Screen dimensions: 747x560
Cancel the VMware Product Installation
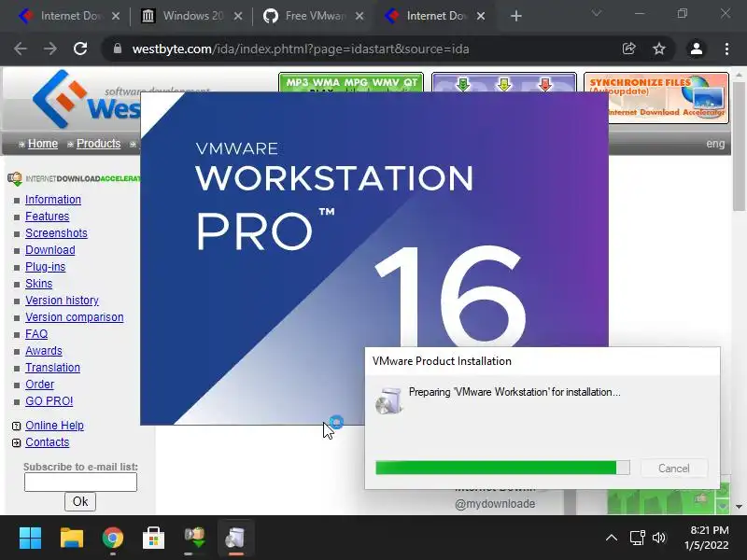point(673,469)
